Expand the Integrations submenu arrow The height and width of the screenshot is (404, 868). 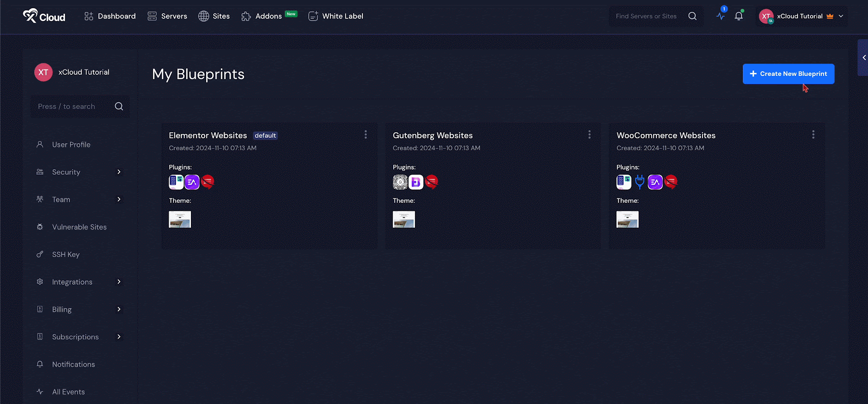pyautogui.click(x=119, y=282)
